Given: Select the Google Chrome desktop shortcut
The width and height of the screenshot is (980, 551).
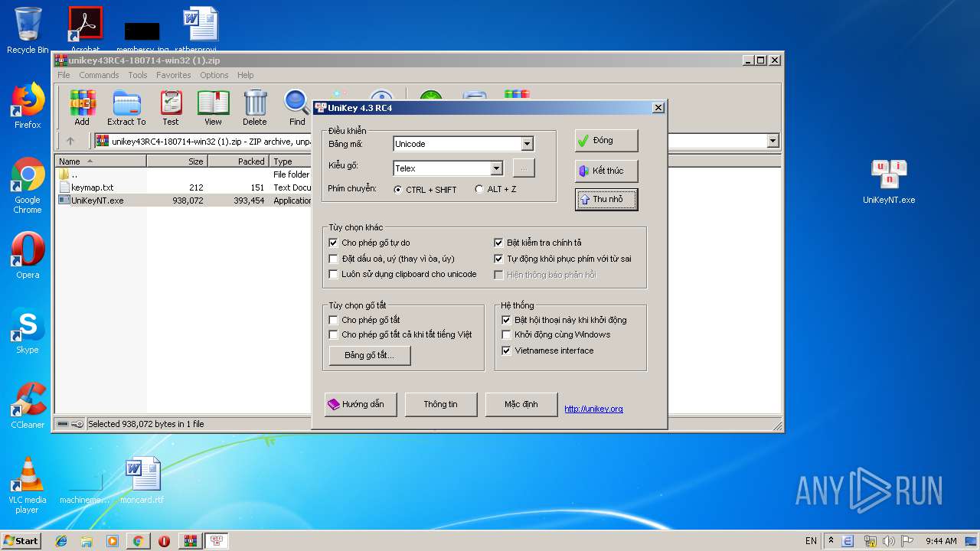Looking at the screenshot, I should pyautogui.click(x=28, y=186).
